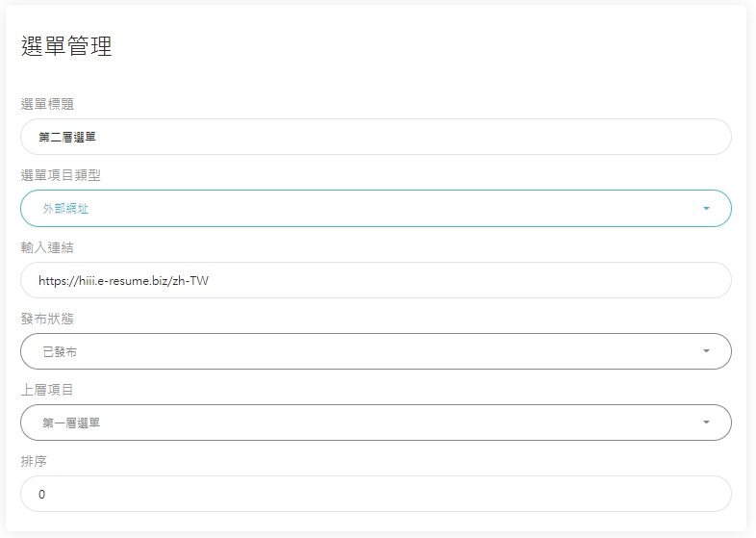The width and height of the screenshot is (756, 538).
Task: Focus the 排序 number field
Action: click(375, 494)
